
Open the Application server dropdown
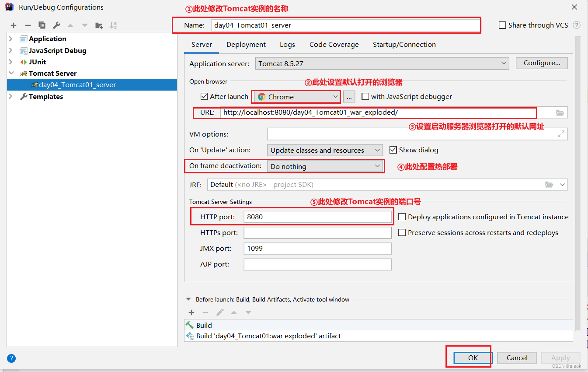[x=382, y=63]
